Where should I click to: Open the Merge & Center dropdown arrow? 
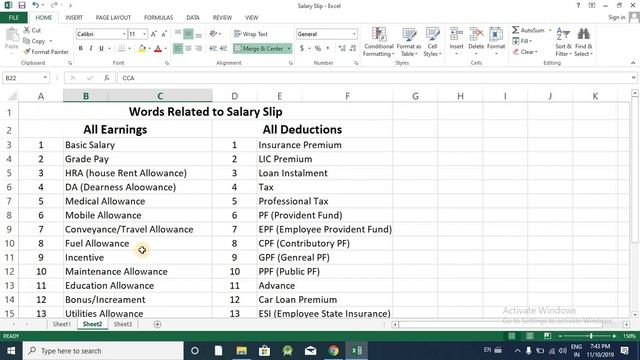point(289,49)
